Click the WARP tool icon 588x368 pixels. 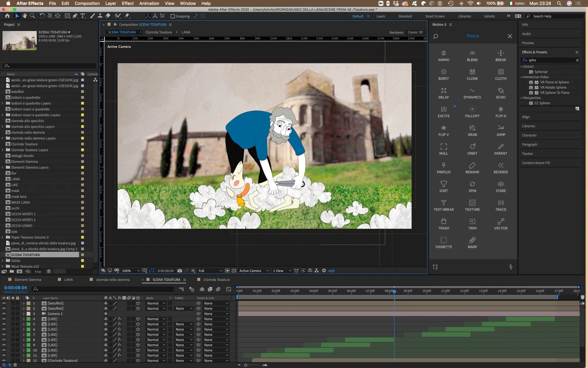(x=472, y=243)
